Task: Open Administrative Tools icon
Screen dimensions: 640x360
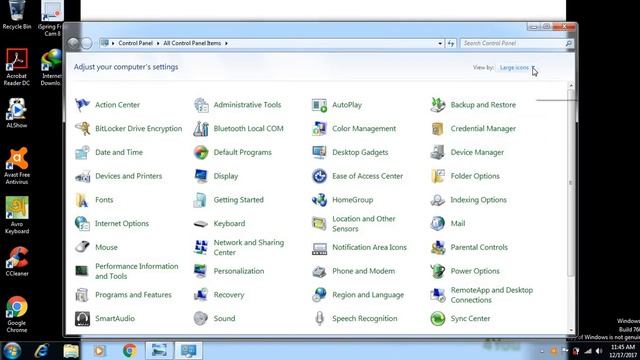Action: click(x=201, y=105)
